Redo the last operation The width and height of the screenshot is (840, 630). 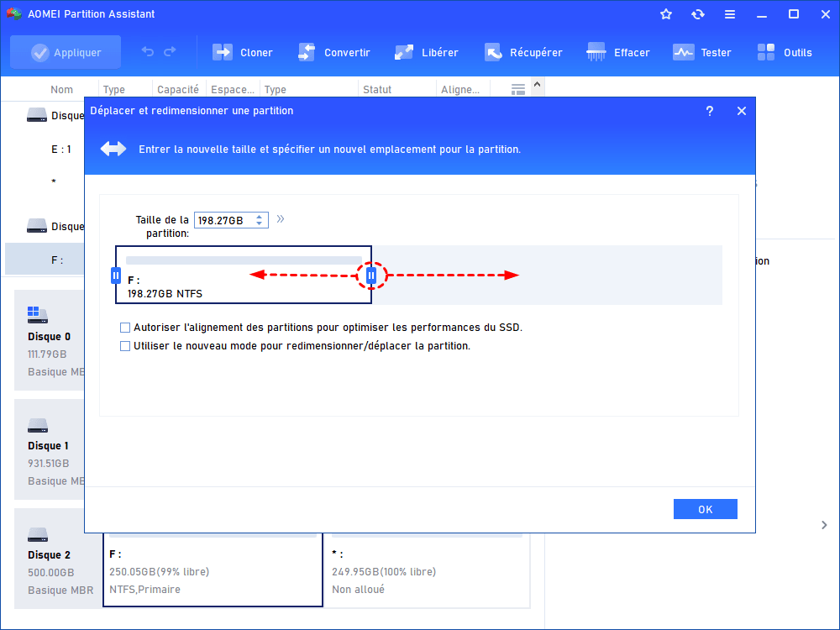tap(170, 51)
